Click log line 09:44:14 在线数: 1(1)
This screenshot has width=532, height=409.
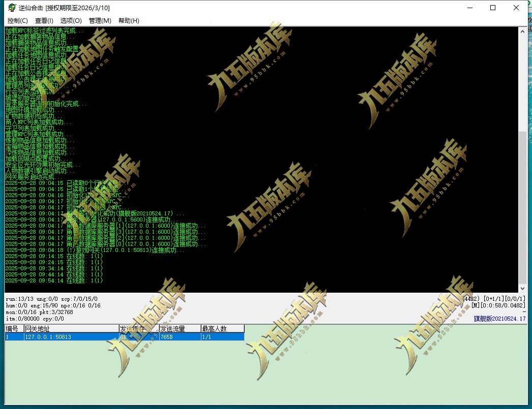coord(53,274)
